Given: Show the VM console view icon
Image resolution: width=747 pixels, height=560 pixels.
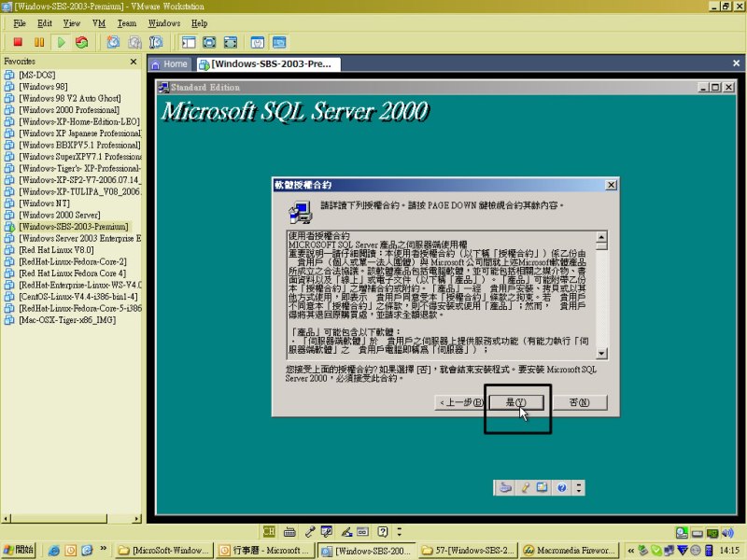Looking at the screenshot, I should 279,42.
